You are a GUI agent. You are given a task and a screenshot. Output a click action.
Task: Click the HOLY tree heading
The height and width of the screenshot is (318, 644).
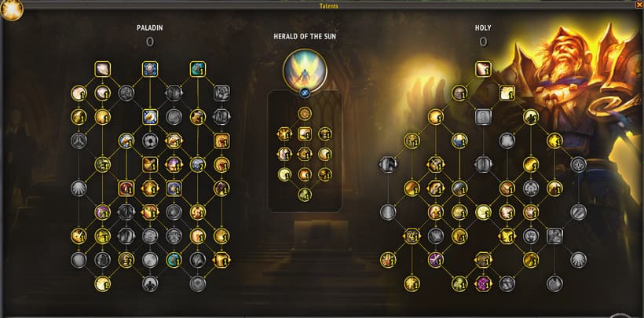pyautogui.click(x=483, y=28)
